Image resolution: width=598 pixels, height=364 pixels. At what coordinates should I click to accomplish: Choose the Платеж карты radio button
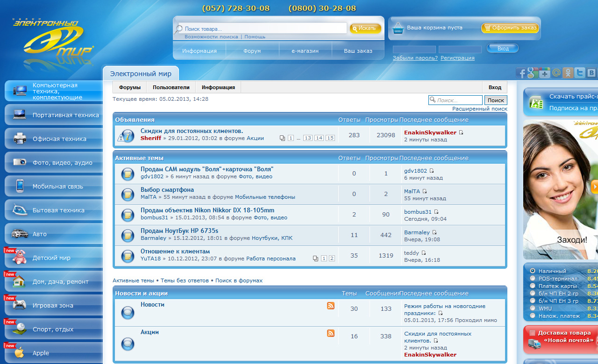tap(533, 286)
